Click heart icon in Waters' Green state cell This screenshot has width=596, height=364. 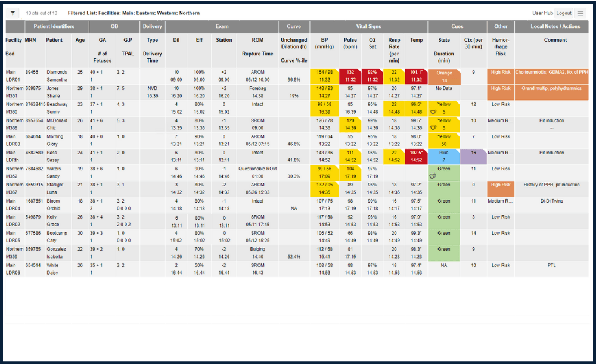(x=433, y=176)
